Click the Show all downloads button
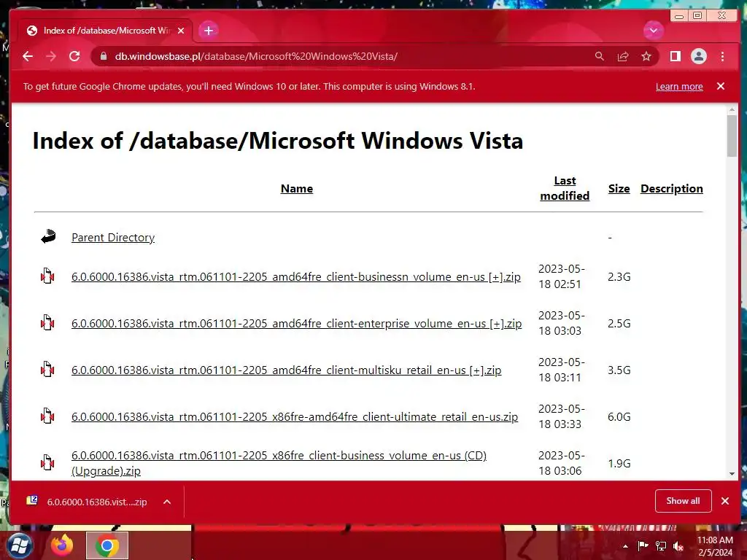 (683, 501)
